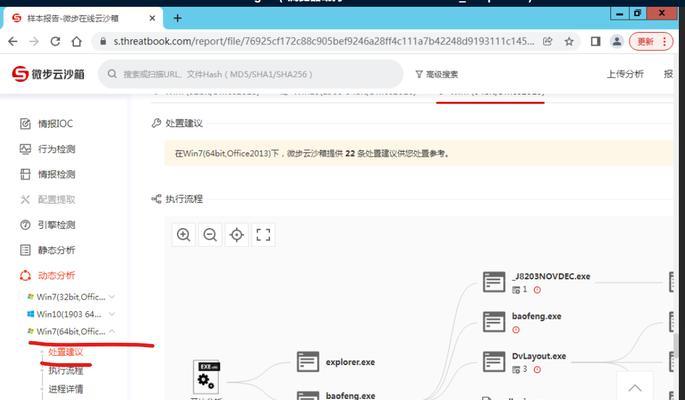Screen dimensions: 685x400
Task: Select the 样本报告-微步在线云沙箱 tab
Action: pos(83,18)
